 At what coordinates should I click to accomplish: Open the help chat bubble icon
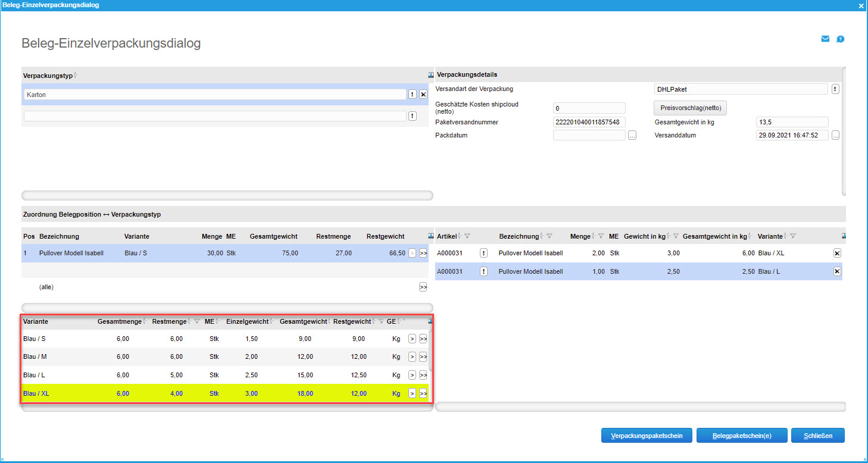[x=840, y=39]
